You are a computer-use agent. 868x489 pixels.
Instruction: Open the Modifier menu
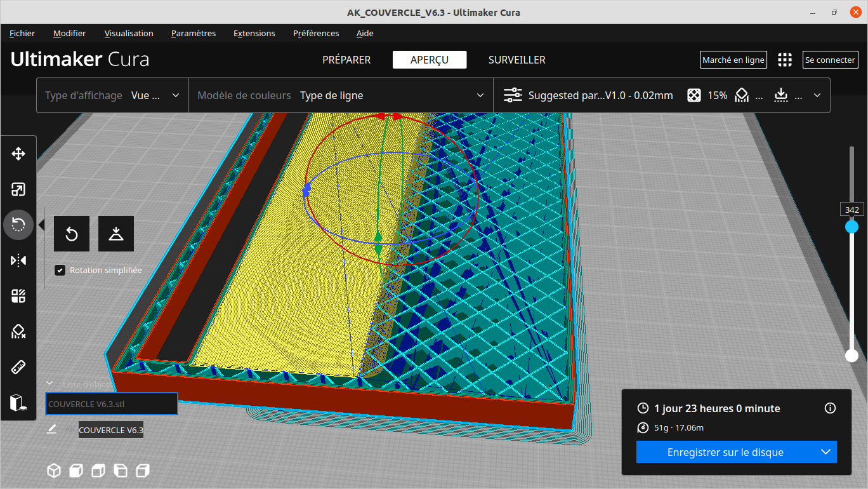(x=69, y=33)
